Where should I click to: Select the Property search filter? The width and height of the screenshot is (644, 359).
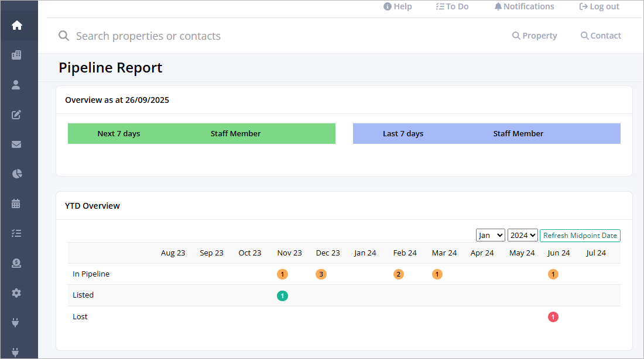coord(535,36)
